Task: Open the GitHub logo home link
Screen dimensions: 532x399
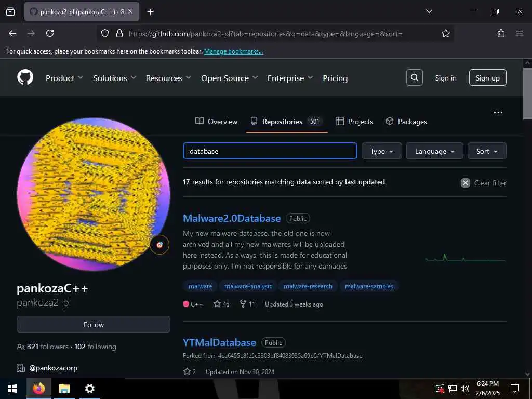Action: click(25, 78)
